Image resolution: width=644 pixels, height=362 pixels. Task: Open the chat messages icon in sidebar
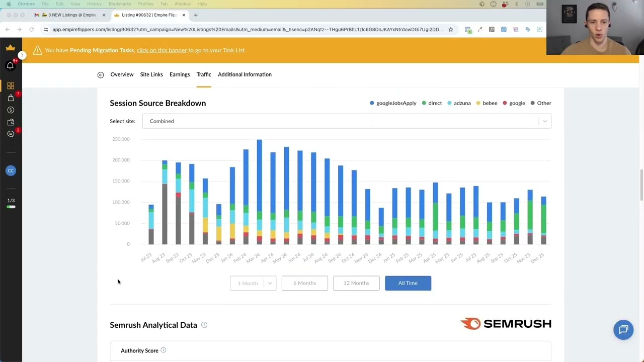tap(11, 134)
